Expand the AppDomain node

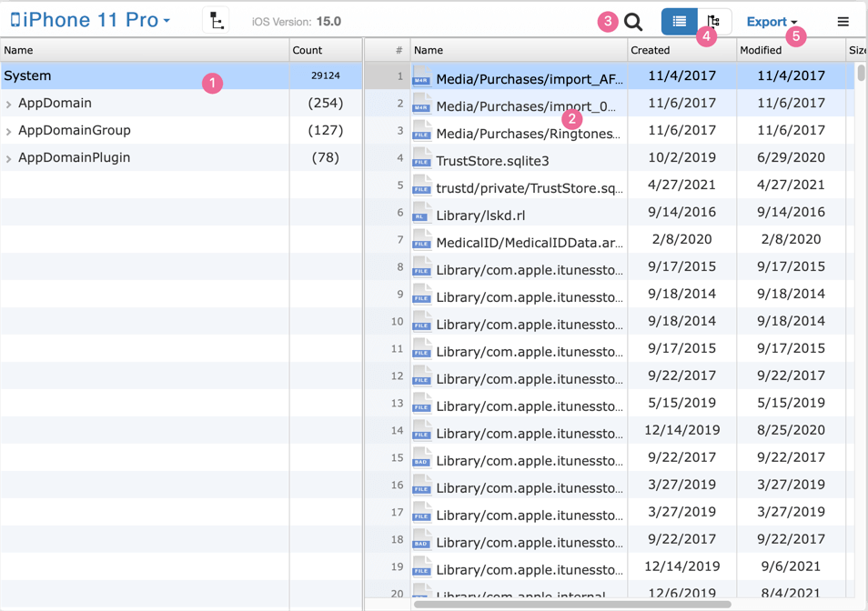click(8, 104)
